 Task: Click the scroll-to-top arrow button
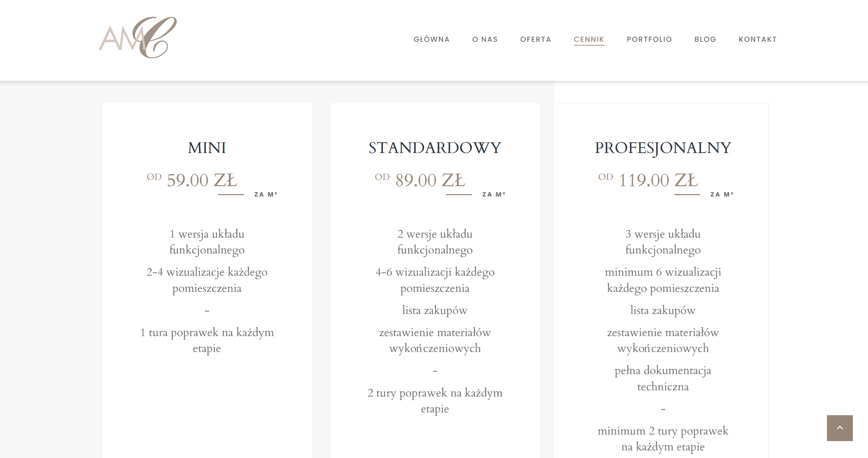[x=840, y=428]
